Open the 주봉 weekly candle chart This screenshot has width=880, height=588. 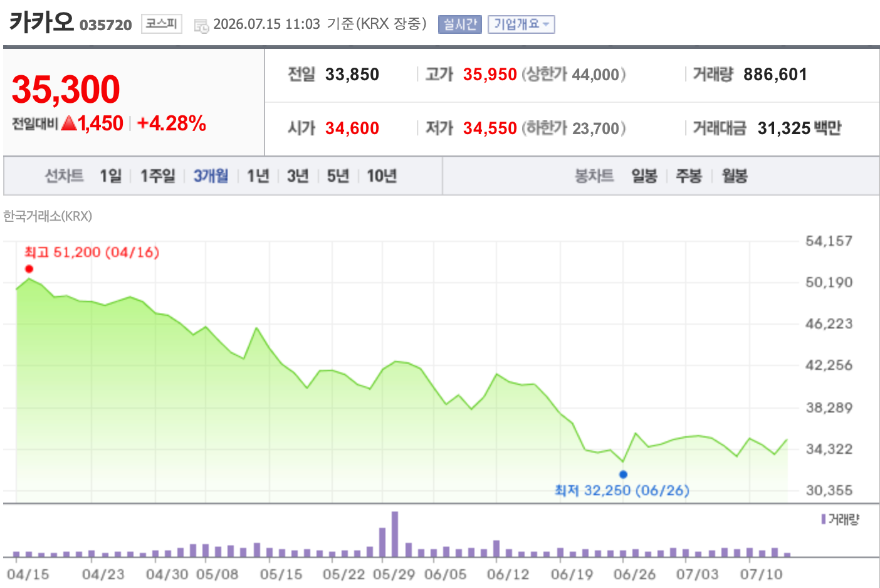tap(689, 176)
